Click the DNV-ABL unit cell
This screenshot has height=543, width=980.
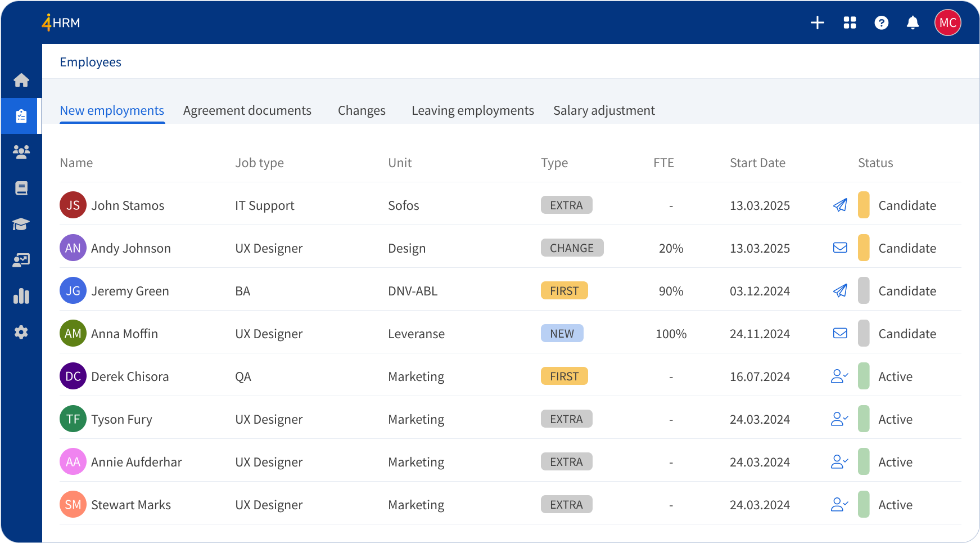pos(413,291)
